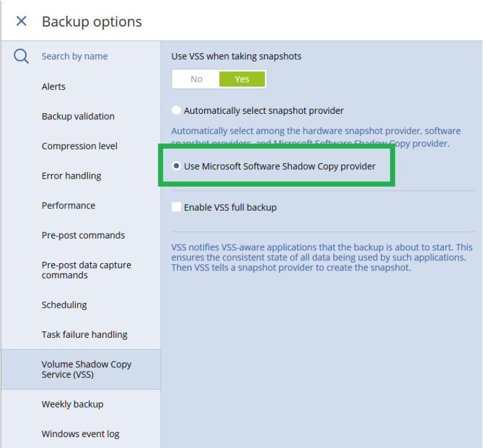Select Automatically select snapshot provider radio
483x448 pixels.
(176, 111)
